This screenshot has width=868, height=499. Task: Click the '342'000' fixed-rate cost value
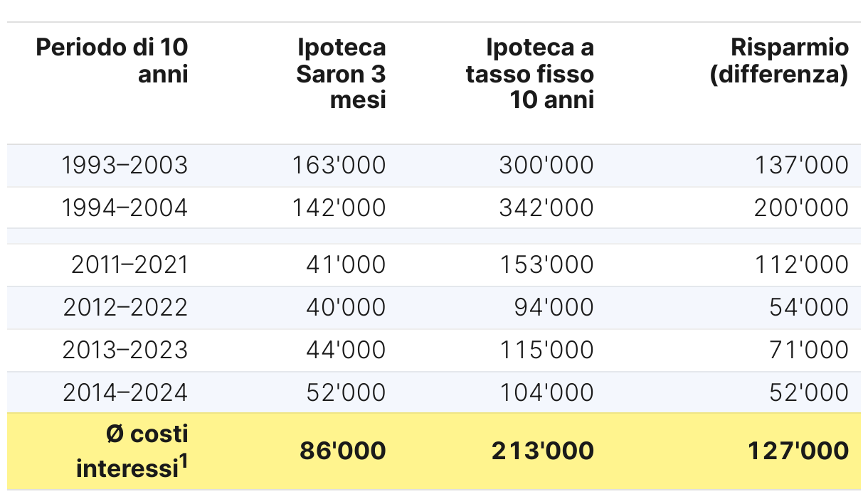[x=546, y=208]
